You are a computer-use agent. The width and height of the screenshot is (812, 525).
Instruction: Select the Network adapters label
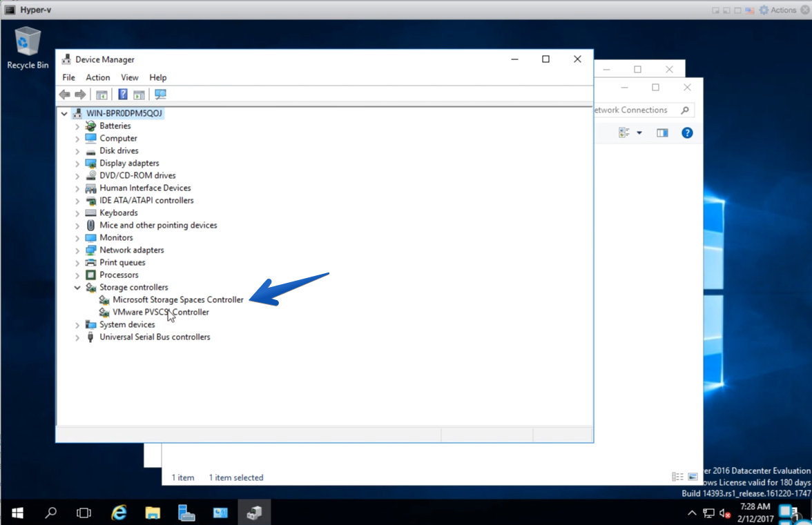131,250
